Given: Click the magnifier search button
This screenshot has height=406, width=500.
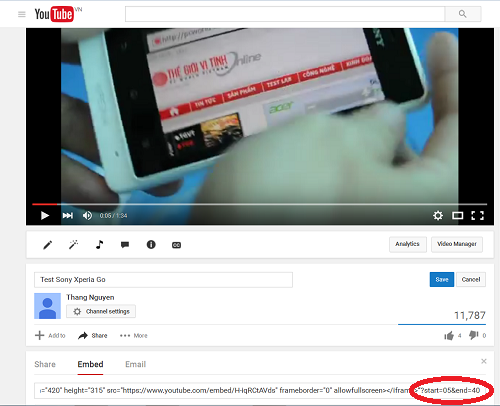Looking at the screenshot, I should (463, 14).
